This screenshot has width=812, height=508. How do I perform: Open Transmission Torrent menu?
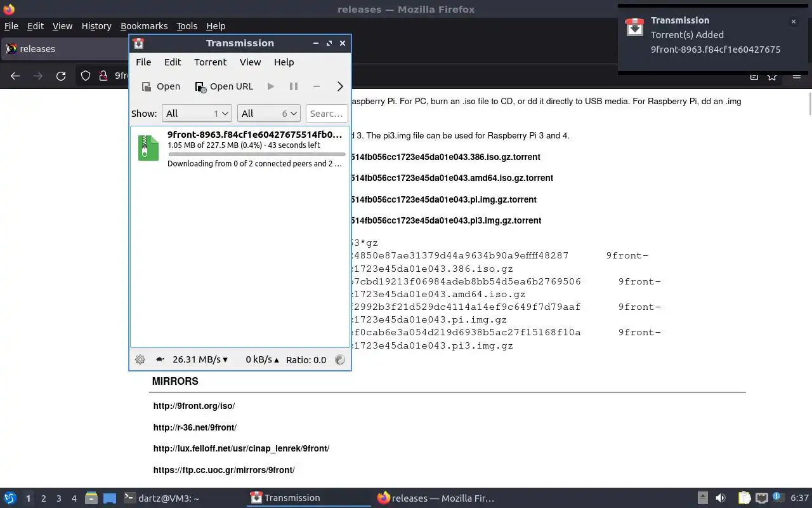210,62
